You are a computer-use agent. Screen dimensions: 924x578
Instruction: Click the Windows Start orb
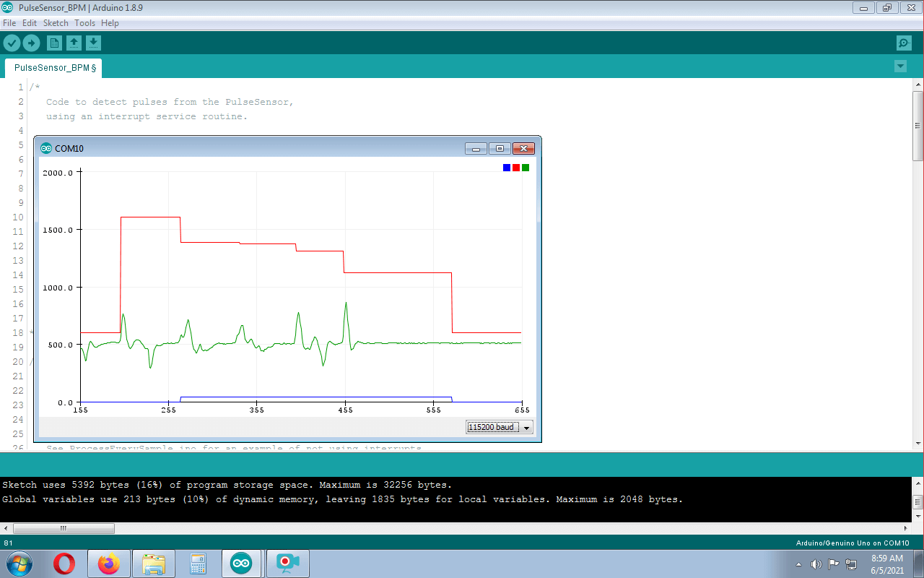pos(19,563)
